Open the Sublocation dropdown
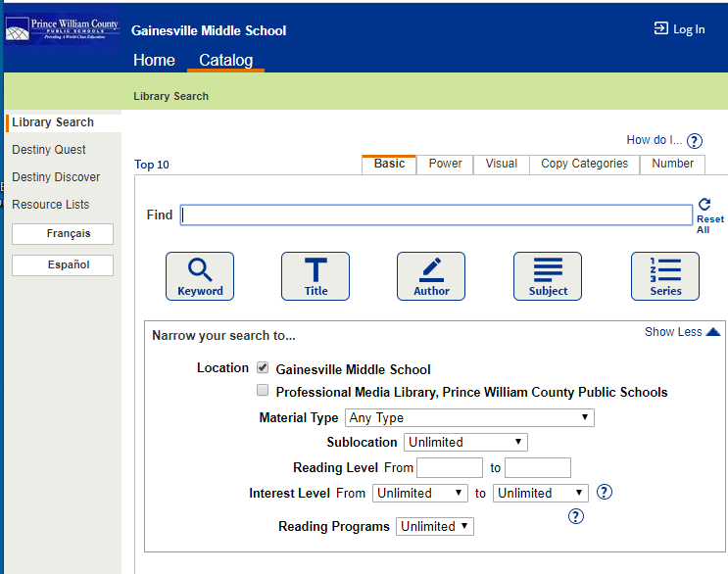This screenshot has height=574, width=728. coord(465,442)
